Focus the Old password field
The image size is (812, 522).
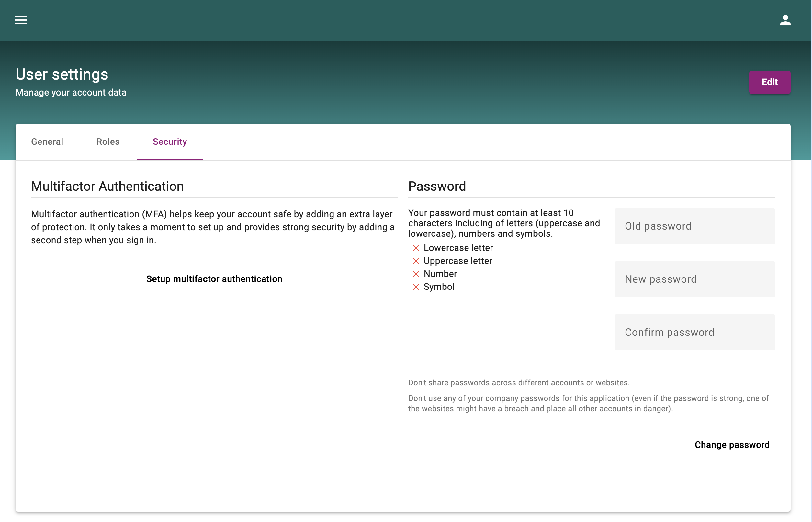coord(694,226)
